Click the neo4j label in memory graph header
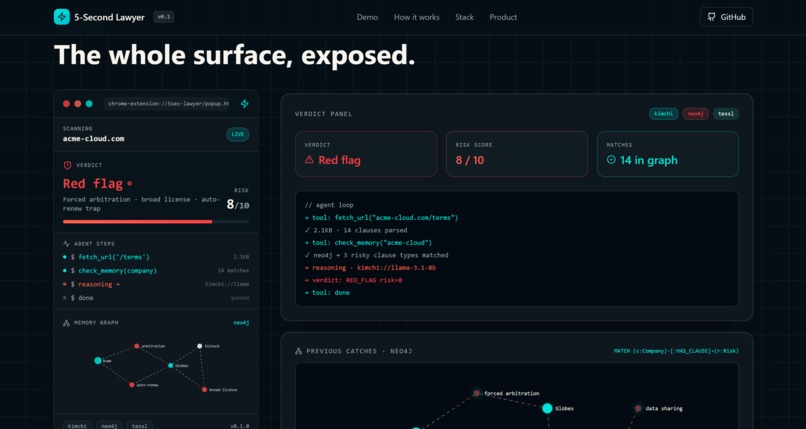The height and width of the screenshot is (429, 806). (241, 323)
